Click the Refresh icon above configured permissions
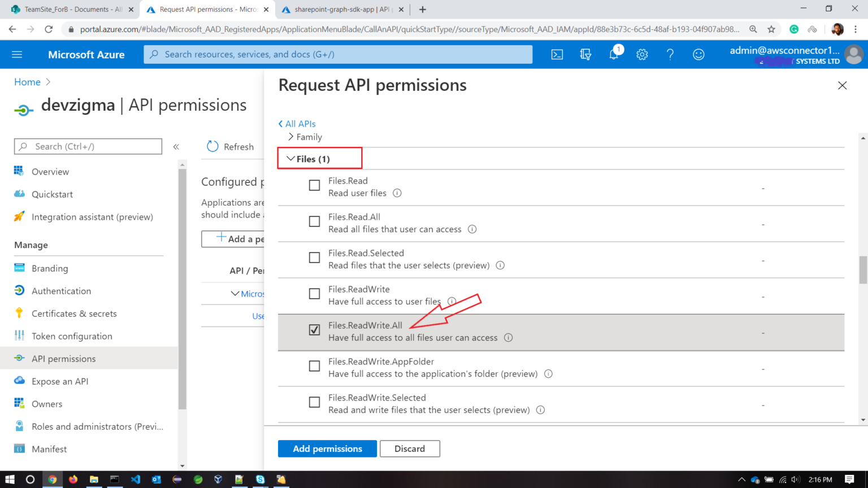868x488 pixels. click(x=212, y=146)
